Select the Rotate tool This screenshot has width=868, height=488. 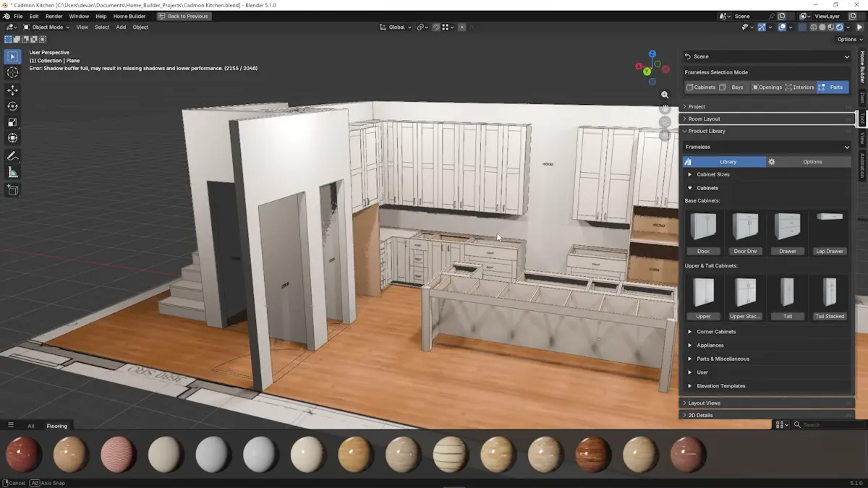pos(12,106)
